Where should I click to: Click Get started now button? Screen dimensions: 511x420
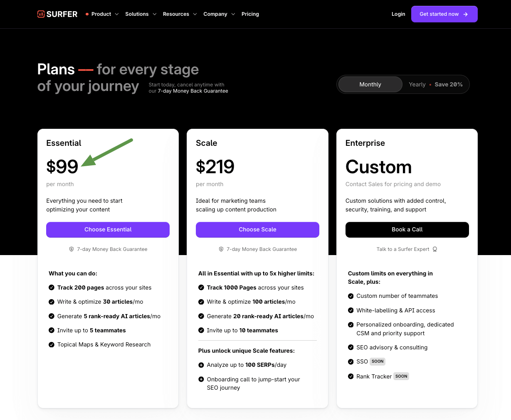pyautogui.click(x=444, y=14)
